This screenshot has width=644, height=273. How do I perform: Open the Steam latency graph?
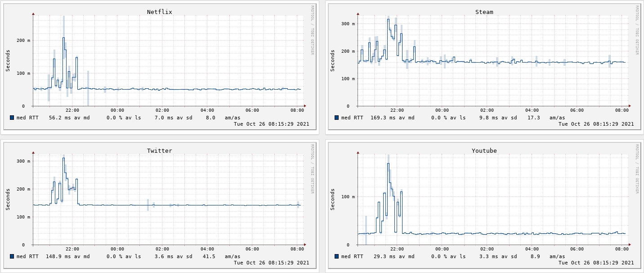(484, 68)
